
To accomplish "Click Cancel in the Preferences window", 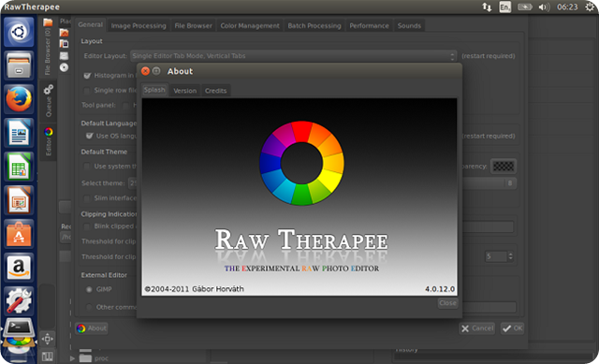I will pyautogui.click(x=477, y=328).
